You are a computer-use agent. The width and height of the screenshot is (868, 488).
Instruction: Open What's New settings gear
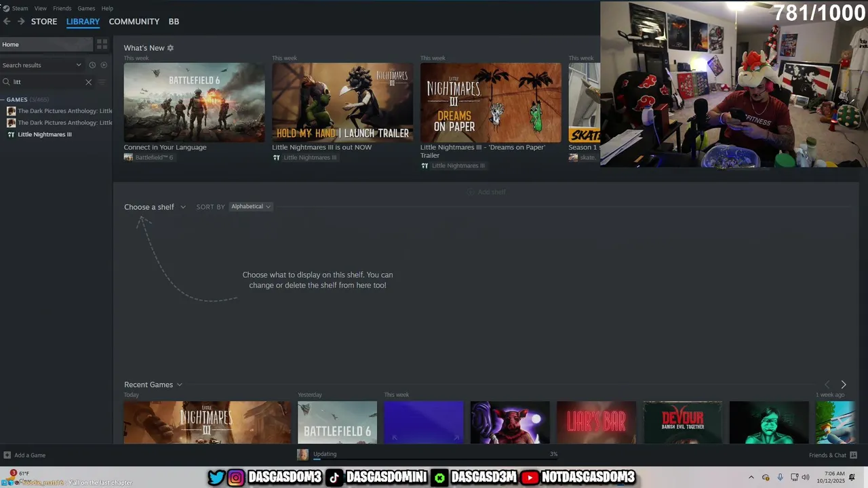point(170,48)
